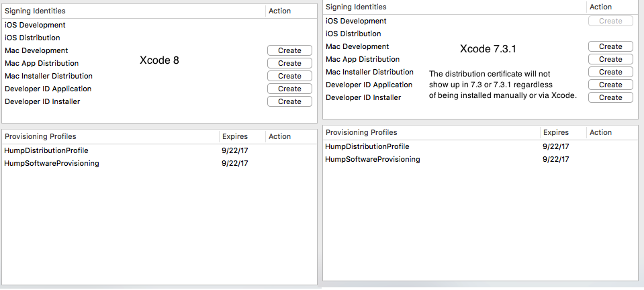
Task: Create Developer ID Application in Xcode 8 panel
Action: pyautogui.click(x=289, y=89)
